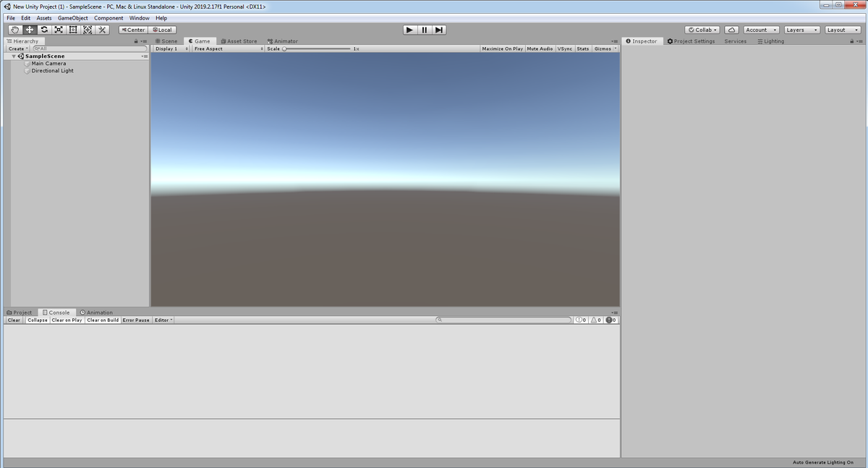Click the Inspector panel lock icon
Screen dimensions: 868x468
click(x=851, y=41)
